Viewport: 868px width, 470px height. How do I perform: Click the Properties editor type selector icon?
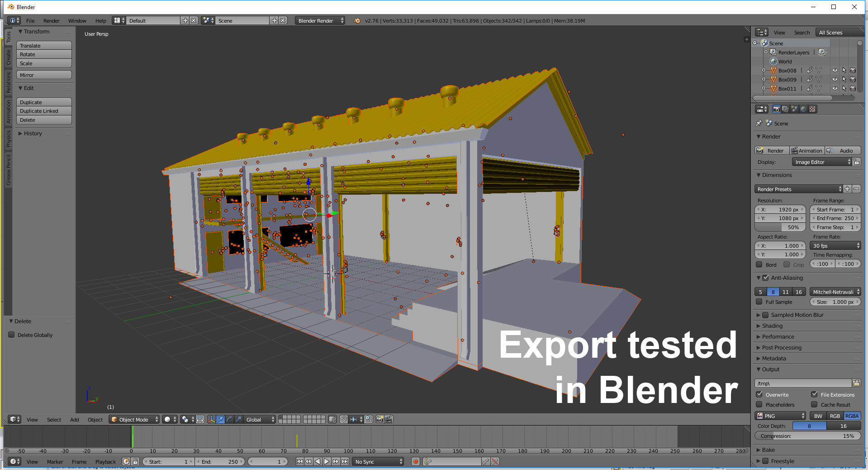(762, 109)
